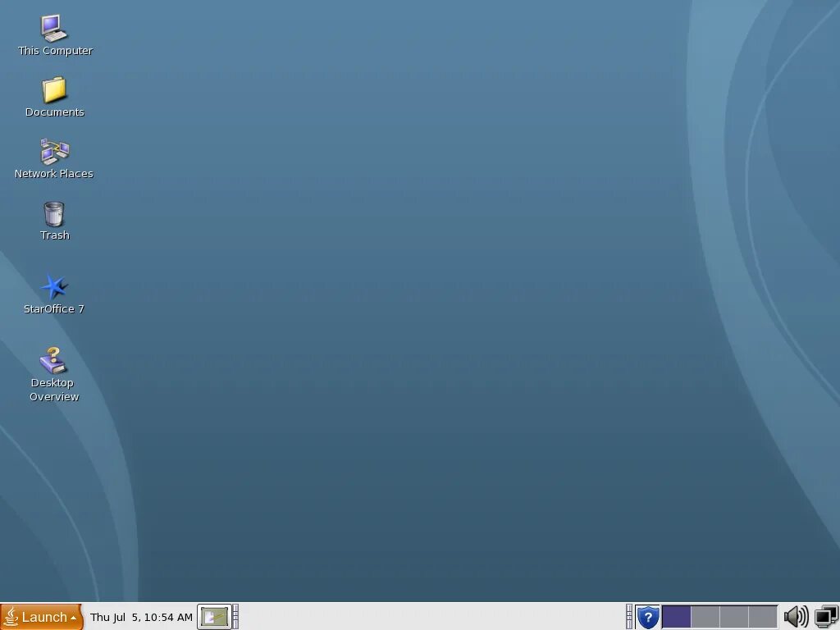Click the show desktop button in panel
Viewport: 840px width, 630px height.
point(214,617)
